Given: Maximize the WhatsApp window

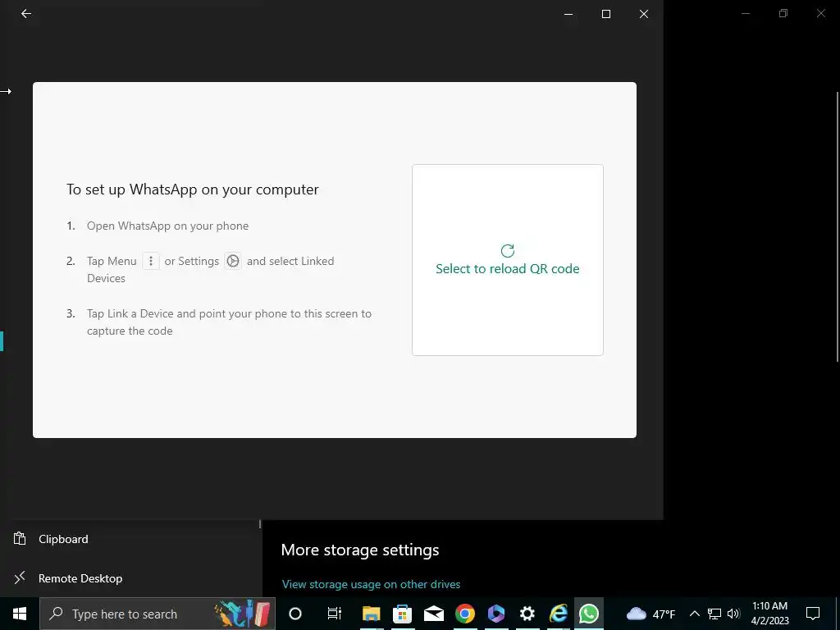Looking at the screenshot, I should [606, 14].
